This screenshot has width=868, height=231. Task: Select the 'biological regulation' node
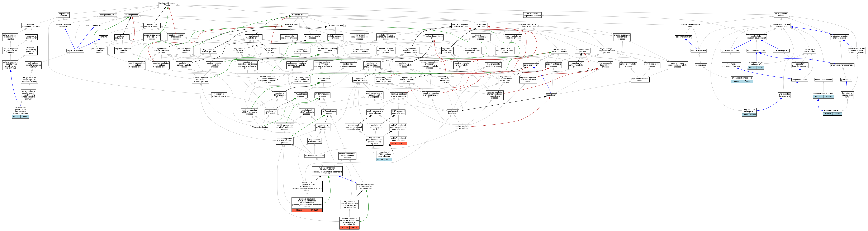[x=108, y=15]
